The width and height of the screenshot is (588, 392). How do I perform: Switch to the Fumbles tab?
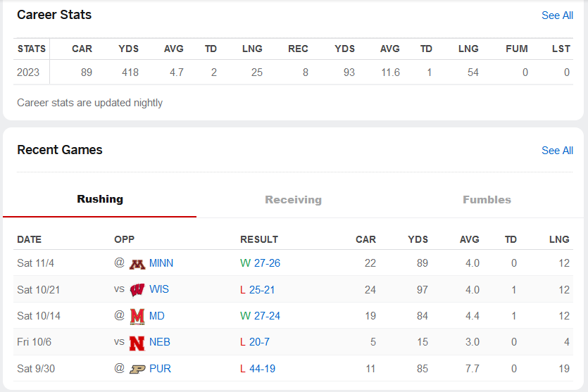click(487, 200)
